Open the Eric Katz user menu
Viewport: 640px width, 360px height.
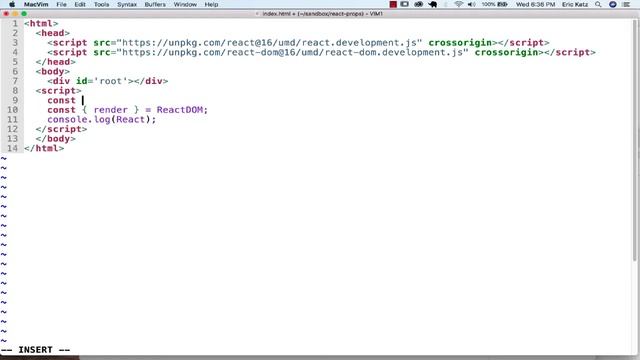tap(575, 4)
